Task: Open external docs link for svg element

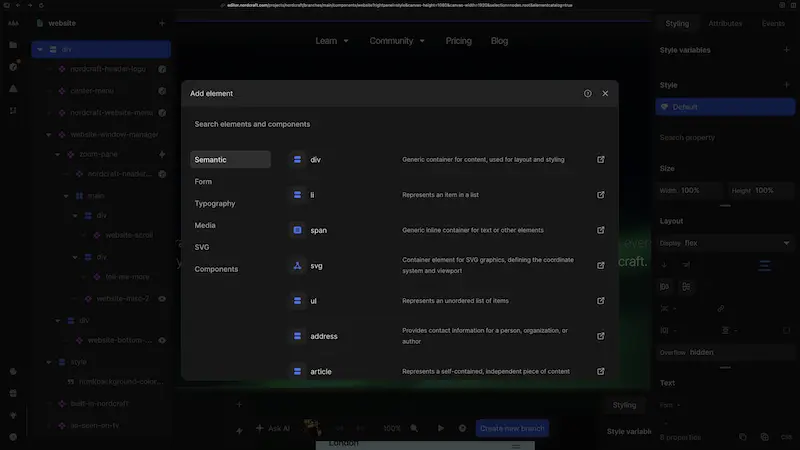Action: [601, 265]
